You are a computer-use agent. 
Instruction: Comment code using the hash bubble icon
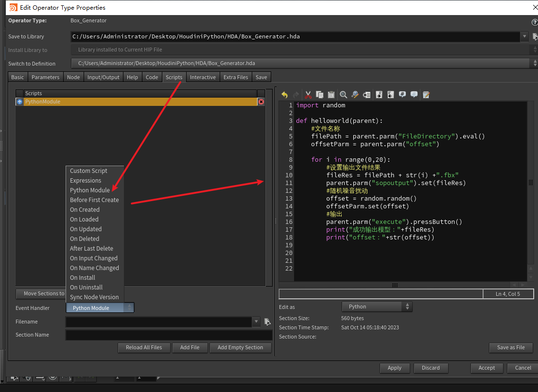402,95
